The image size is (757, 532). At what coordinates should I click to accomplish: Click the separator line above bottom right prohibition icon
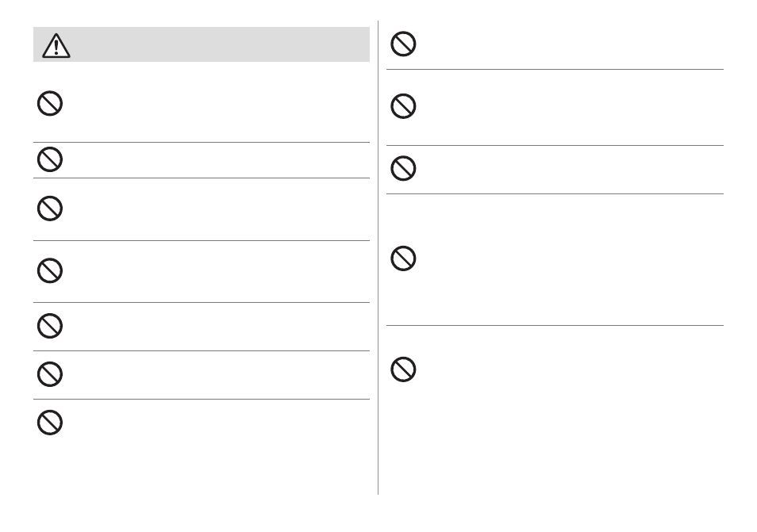(555, 326)
